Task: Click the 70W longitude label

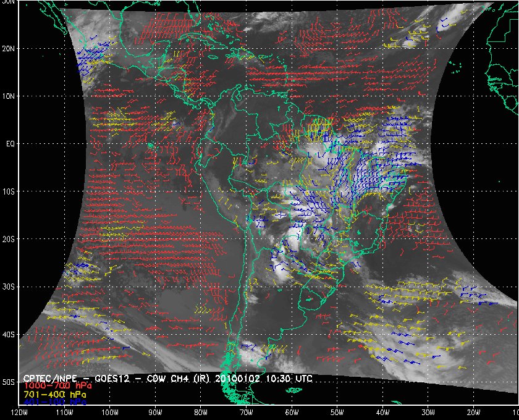Action: (247, 413)
